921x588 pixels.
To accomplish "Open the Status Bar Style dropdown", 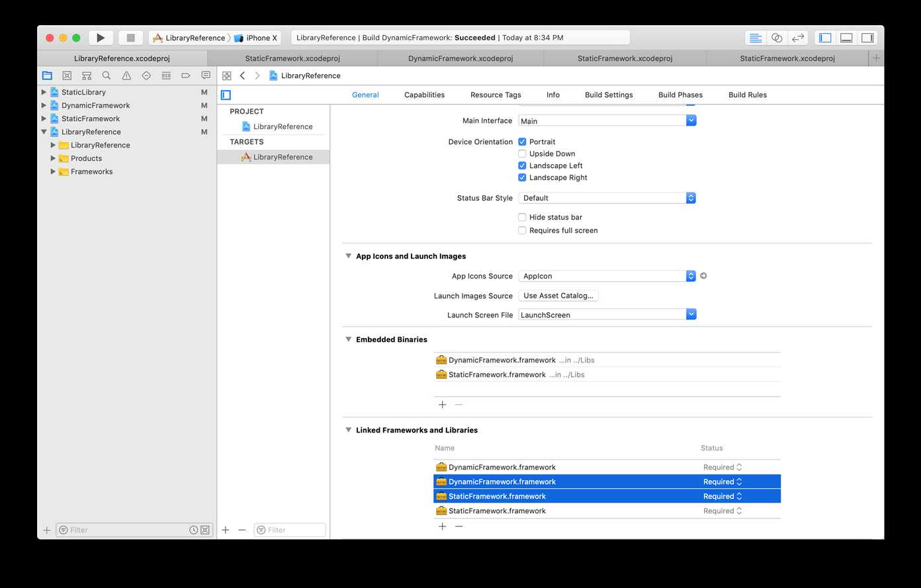I will pyautogui.click(x=607, y=198).
